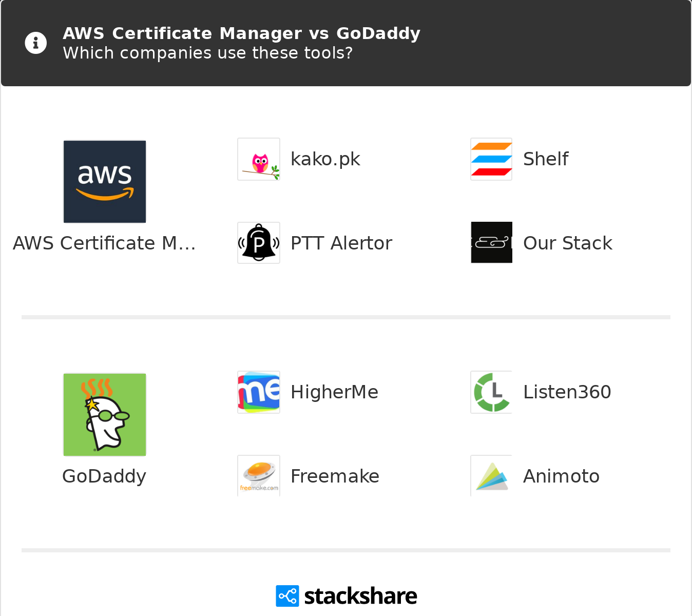Click the GoDaddy mascot logo
Screen dimensions: 692x616
(105, 415)
